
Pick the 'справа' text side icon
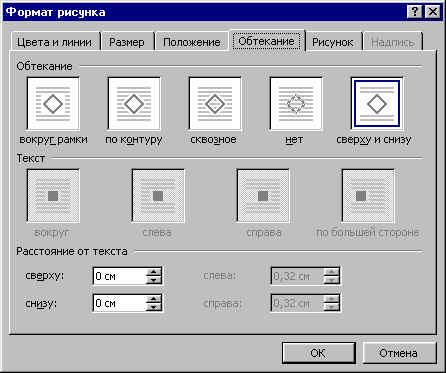coord(263,196)
